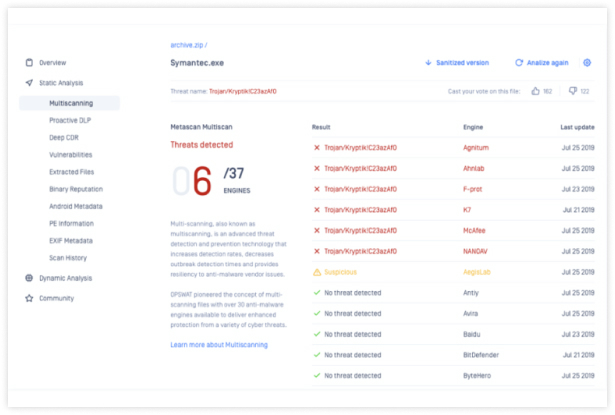615x415 pixels.
Task: Click the green check in BitDefender row
Action: pos(317,355)
